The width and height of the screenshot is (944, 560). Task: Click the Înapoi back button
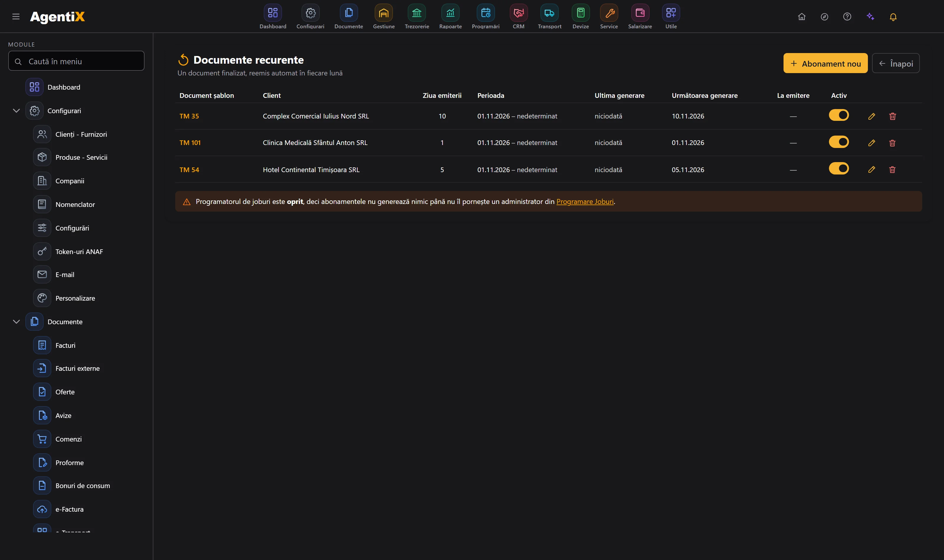(x=896, y=63)
